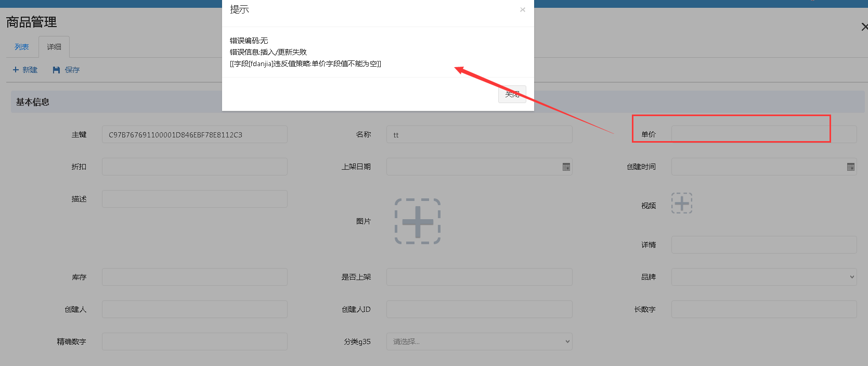Click the 主键 field
The image size is (868, 366).
[195, 135]
